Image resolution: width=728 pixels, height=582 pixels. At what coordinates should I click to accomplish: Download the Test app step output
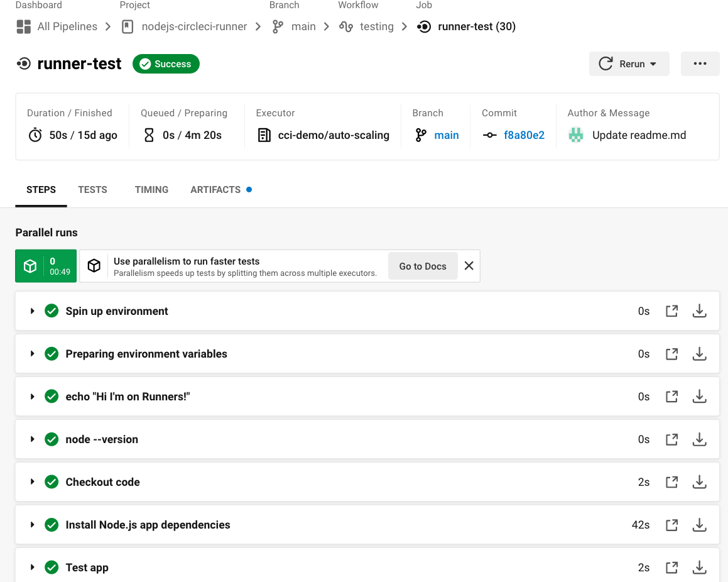[699, 567]
